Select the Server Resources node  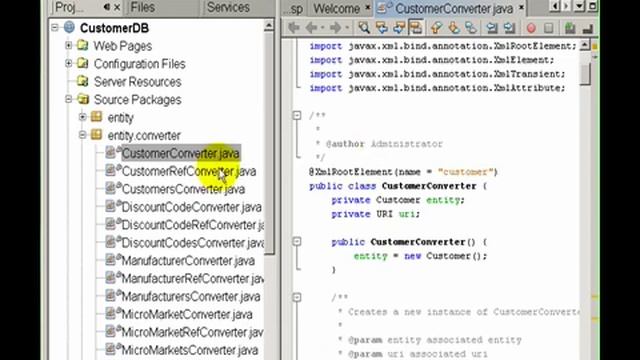coord(138,82)
